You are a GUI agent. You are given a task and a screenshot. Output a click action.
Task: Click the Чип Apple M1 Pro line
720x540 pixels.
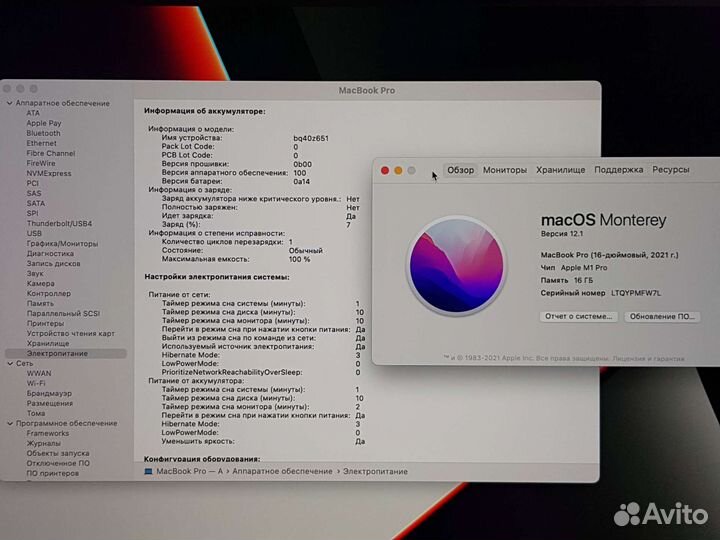(x=574, y=268)
